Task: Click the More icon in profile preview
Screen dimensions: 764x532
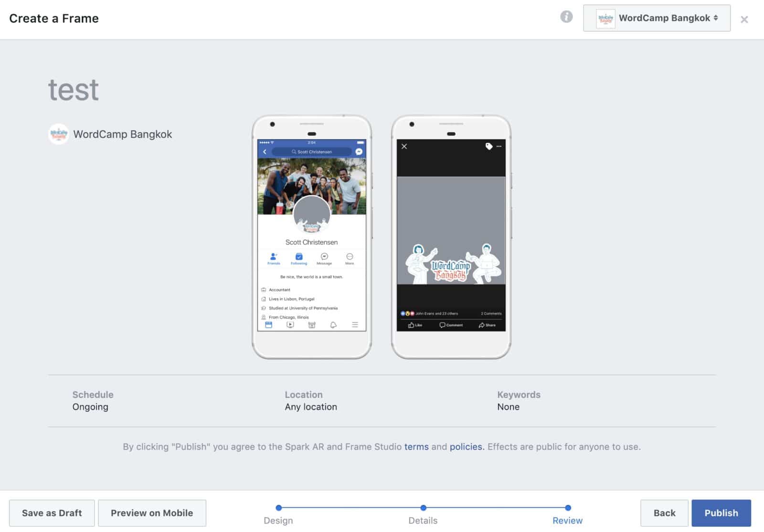Action: point(350,256)
